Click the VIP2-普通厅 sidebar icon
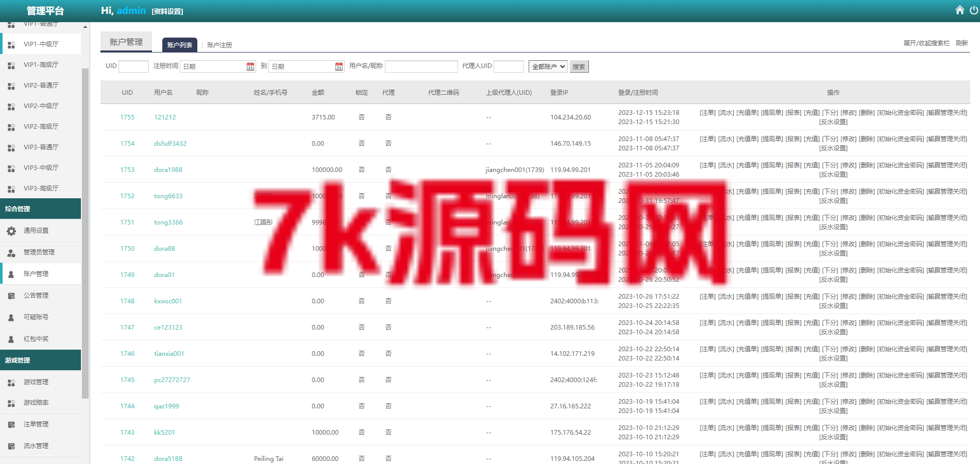 click(11, 86)
